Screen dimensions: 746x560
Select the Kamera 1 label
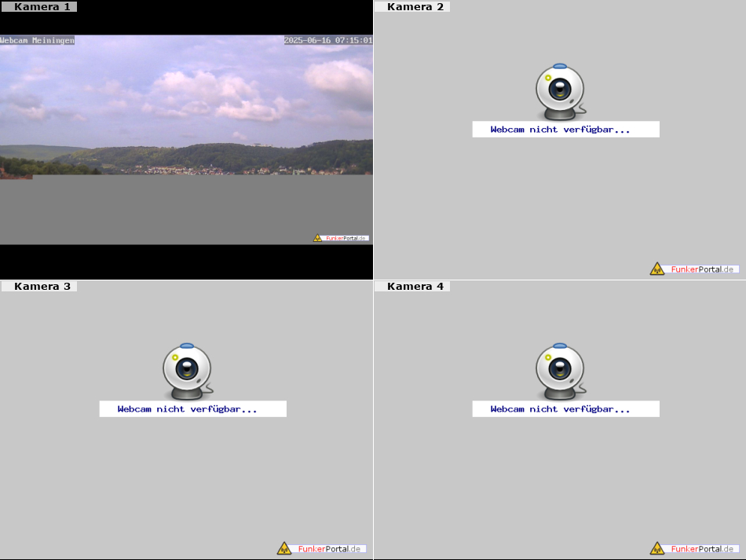(39, 6)
